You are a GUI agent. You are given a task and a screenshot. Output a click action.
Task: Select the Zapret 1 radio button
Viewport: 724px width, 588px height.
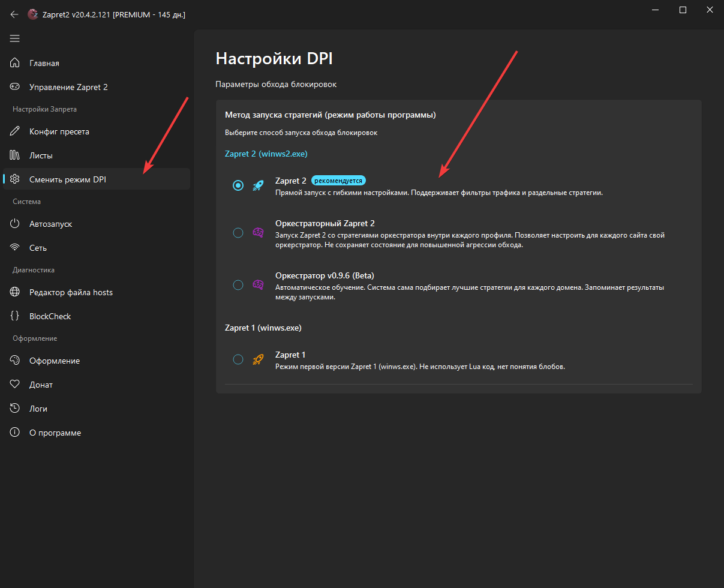click(238, 359)
